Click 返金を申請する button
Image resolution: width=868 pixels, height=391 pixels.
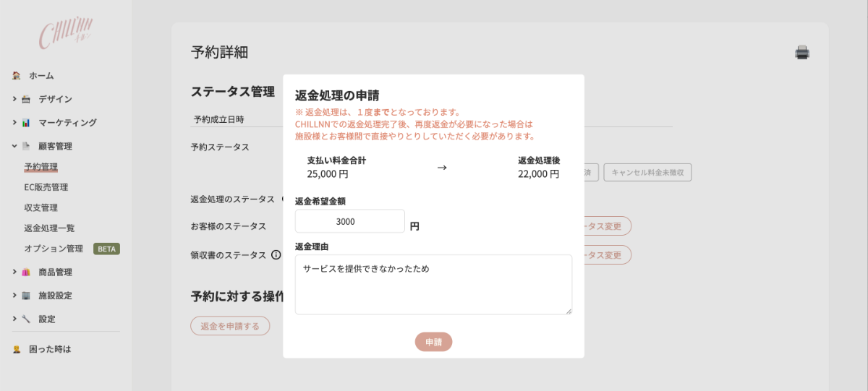[x=230, y=326]
